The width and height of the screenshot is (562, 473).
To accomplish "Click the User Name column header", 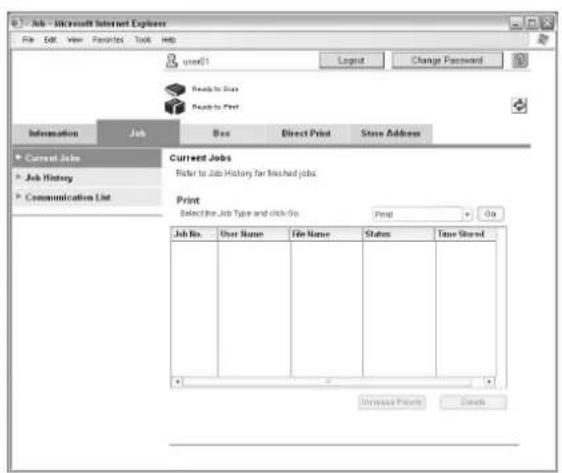I will tap(254, 234).
